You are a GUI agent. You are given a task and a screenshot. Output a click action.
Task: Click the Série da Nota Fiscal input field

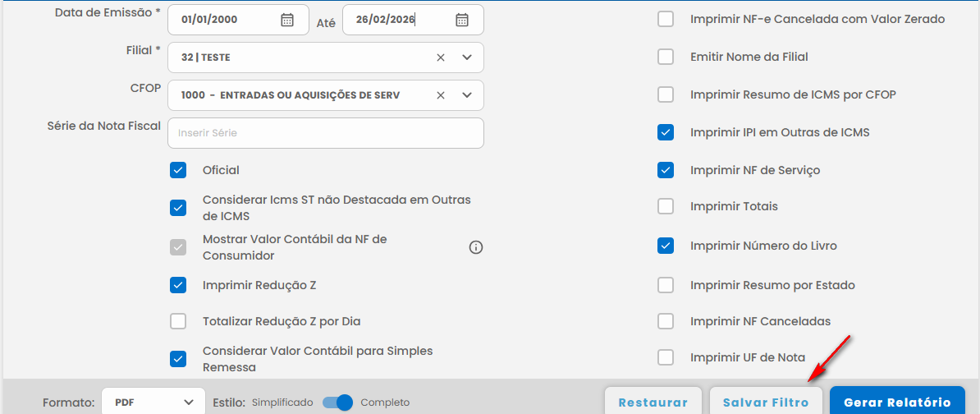click(325, 133)
